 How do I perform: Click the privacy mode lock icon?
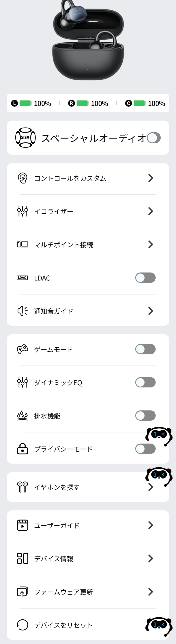pos(22,449)
